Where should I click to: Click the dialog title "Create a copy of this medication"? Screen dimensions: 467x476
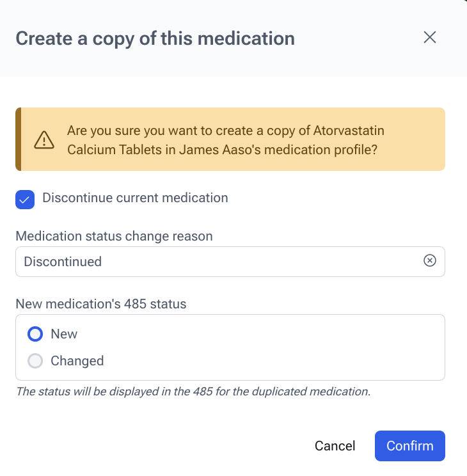click(x=155, y=38)
